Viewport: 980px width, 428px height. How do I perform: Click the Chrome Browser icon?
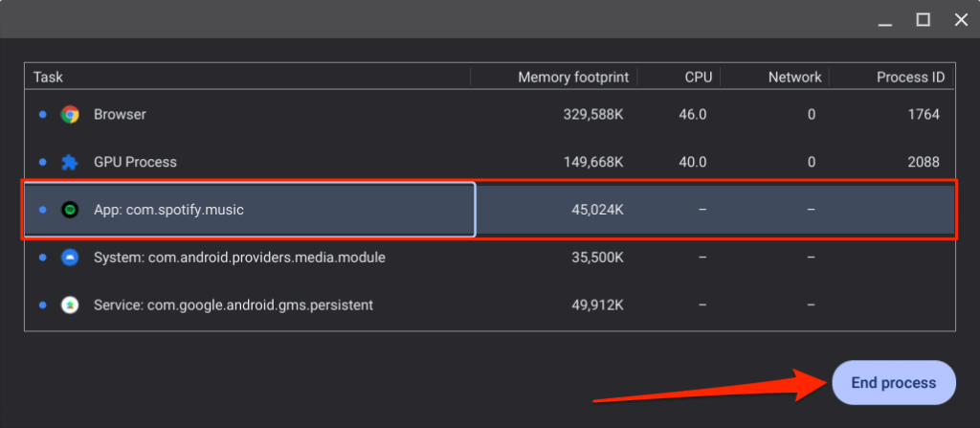69,115
